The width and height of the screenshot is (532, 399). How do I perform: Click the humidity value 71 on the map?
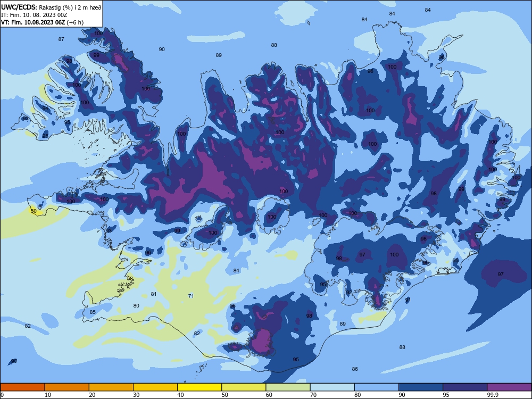point(191,296)
